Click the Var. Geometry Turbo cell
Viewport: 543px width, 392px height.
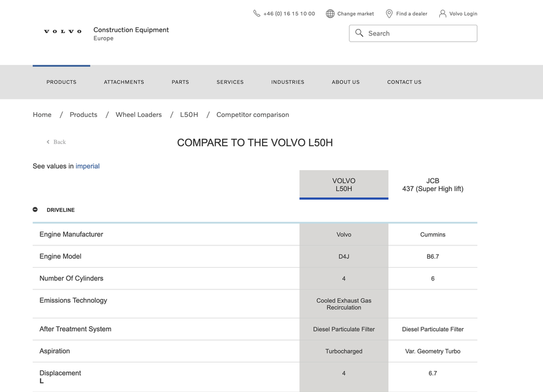[433, 351]
